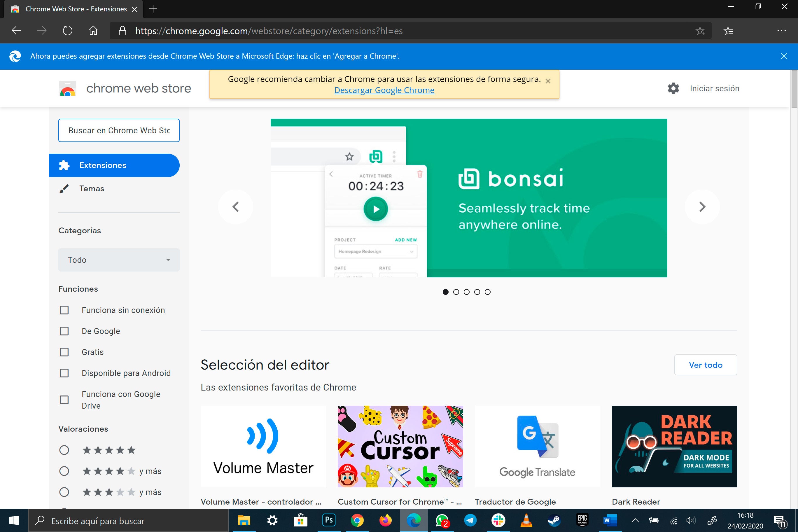Image resolution: width=798 pixels, height=532 pixels.
Task: Open Traductor de Google extension title
Action: (515, 502)
